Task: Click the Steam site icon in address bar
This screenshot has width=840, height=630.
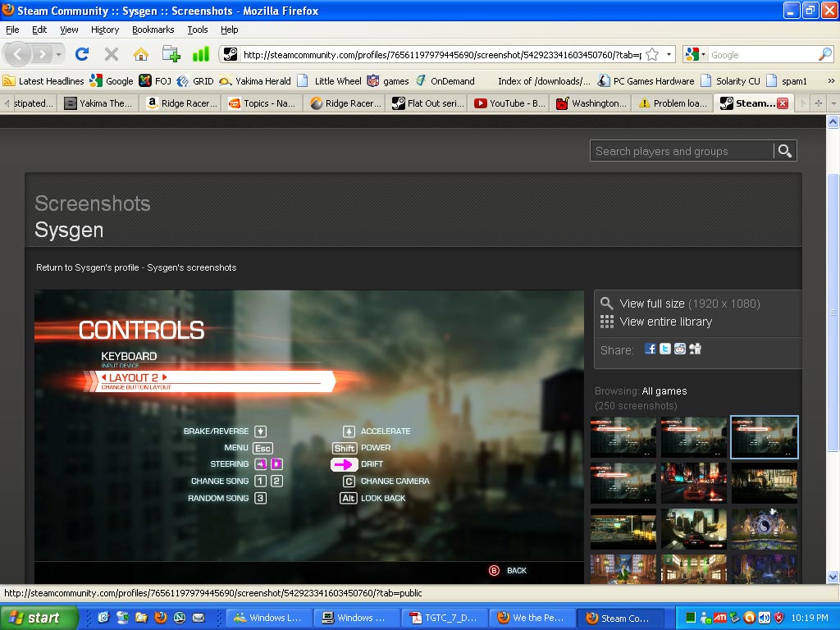Action: click(x=230, y=55)
